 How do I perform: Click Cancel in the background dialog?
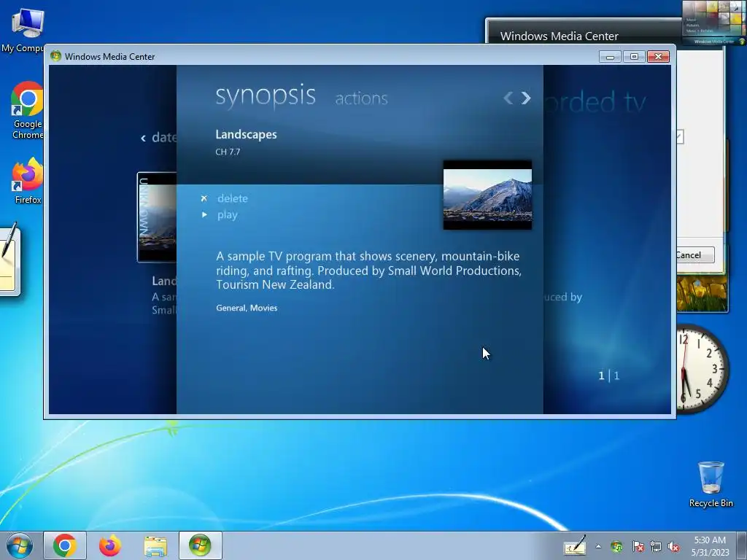click(695, 255)
